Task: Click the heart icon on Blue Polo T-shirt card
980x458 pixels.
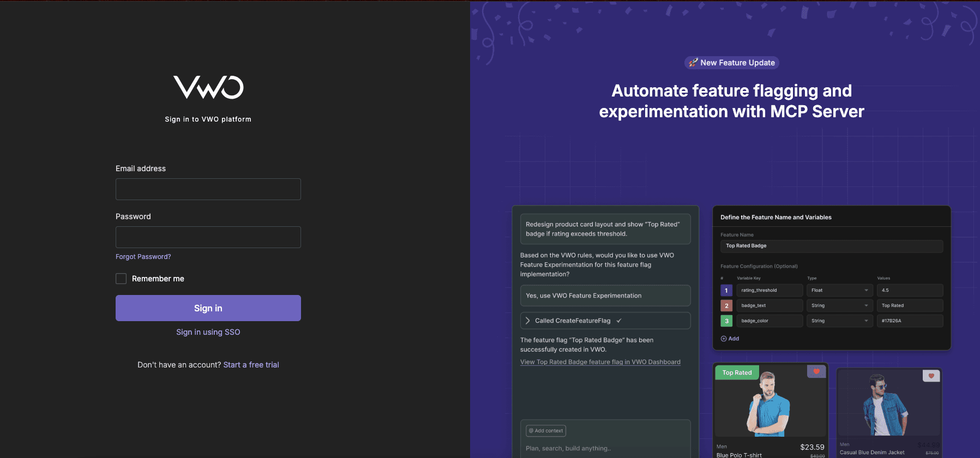Action: 816,371
